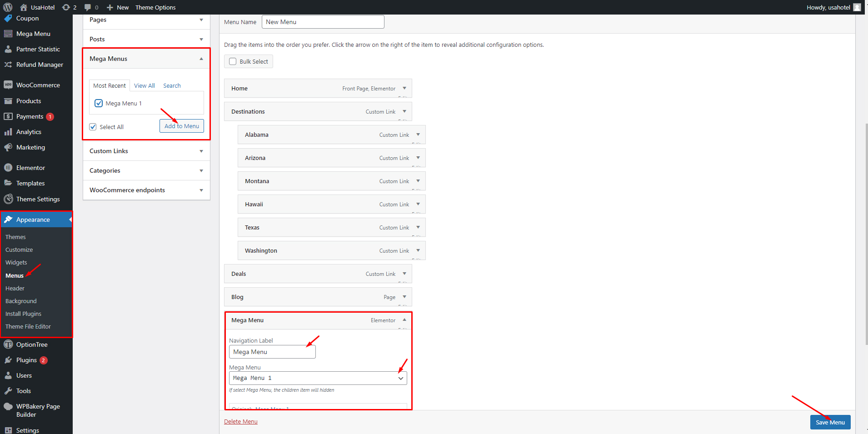Open the Header submenu item
The image size is (868, 434).
(x=15, y=288)
